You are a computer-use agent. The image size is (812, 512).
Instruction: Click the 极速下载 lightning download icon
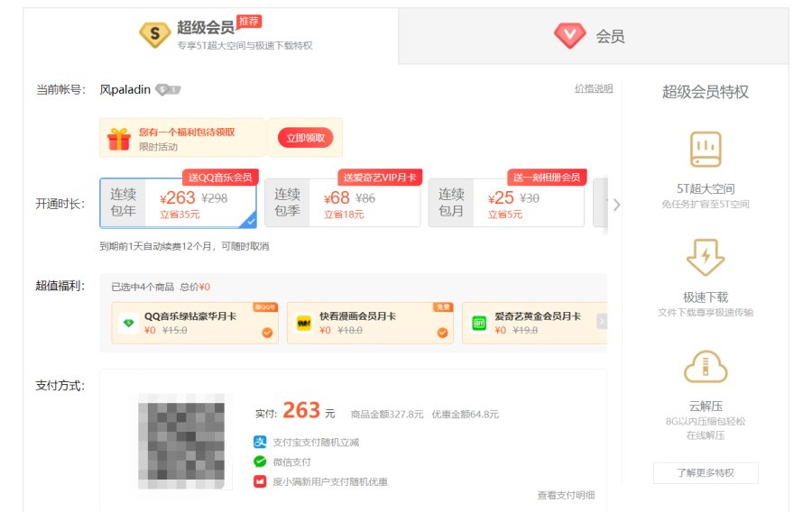706,257
